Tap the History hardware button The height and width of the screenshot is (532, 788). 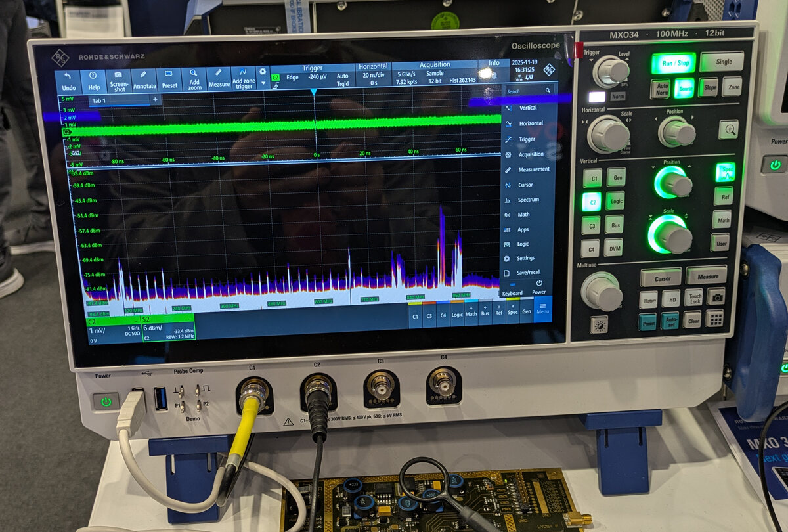(x=649, y=300)
